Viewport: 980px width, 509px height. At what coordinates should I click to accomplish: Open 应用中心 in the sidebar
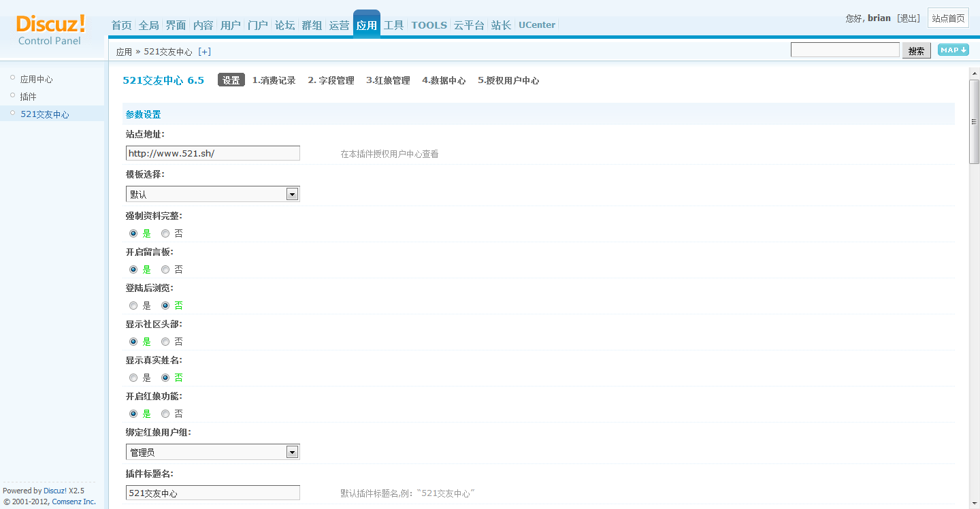point(36,80)
